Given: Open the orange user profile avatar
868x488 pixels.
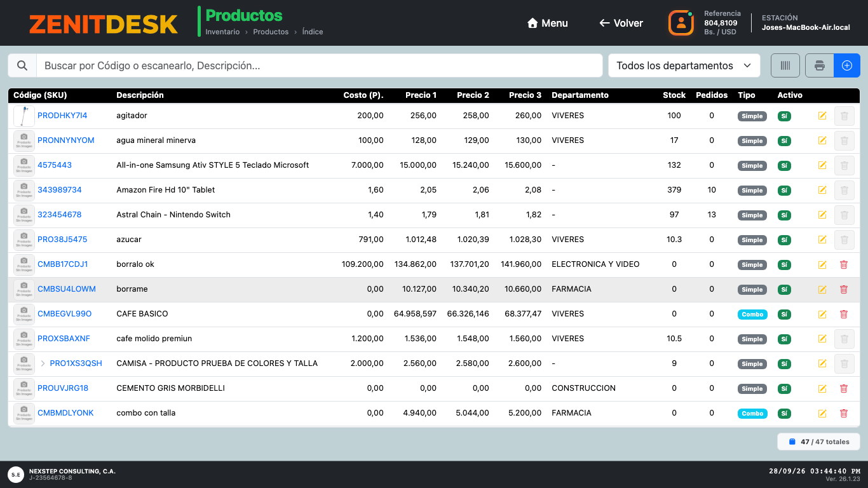Looking at the screenshot, I should coord(681,23).
